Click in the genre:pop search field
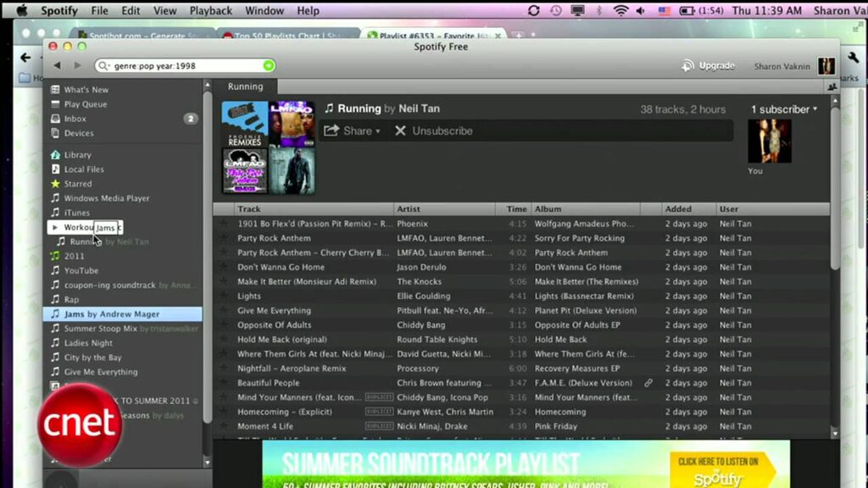The height and width of the screenshot is (488, 868). 186,66
